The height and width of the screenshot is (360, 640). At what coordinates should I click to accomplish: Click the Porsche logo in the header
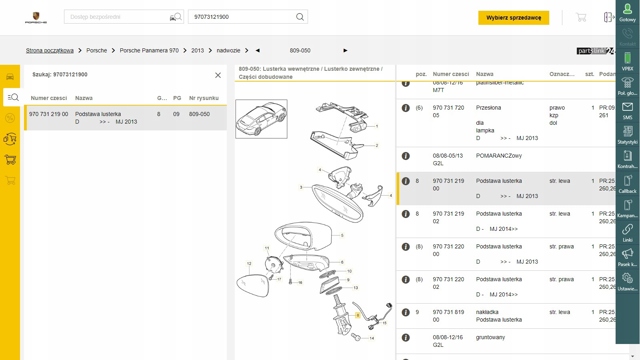36,18
